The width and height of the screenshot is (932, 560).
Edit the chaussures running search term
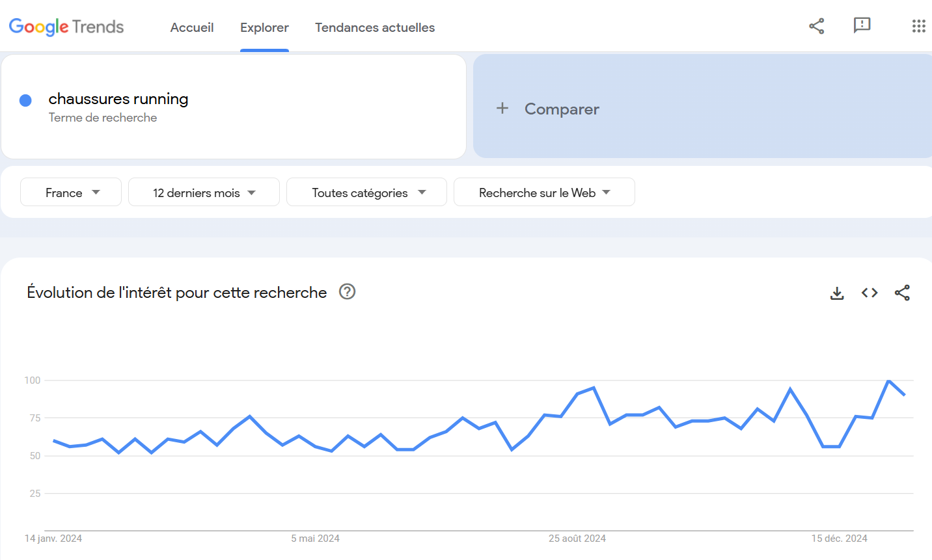118,99
